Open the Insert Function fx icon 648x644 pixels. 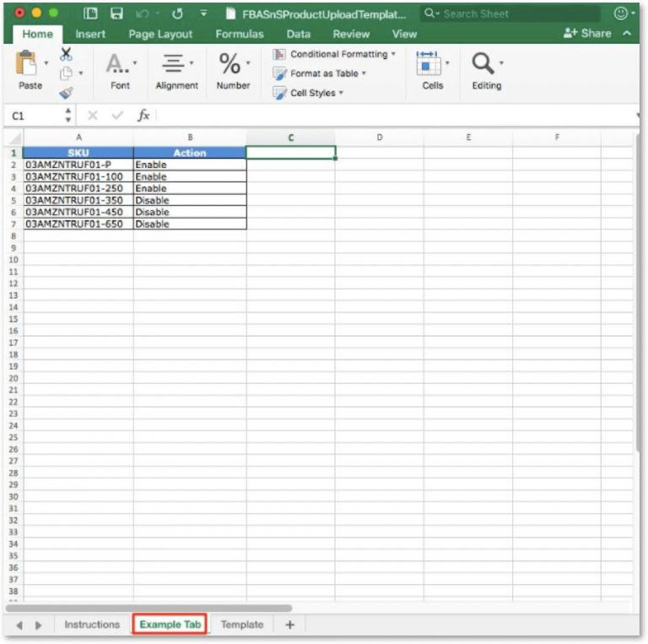(x=143, y=116)
